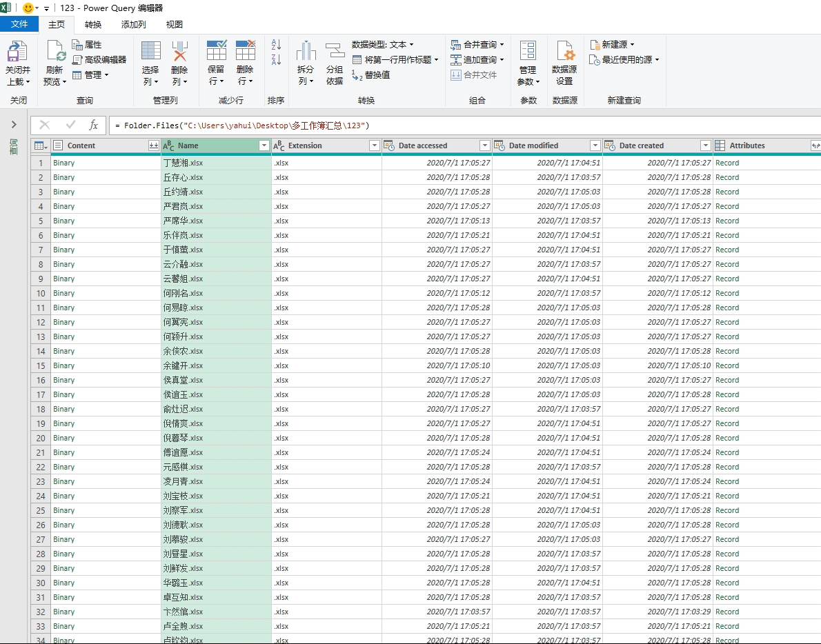Click the Binary link in row 1
This screenshot has height=644, width=821.
[64, 163]
